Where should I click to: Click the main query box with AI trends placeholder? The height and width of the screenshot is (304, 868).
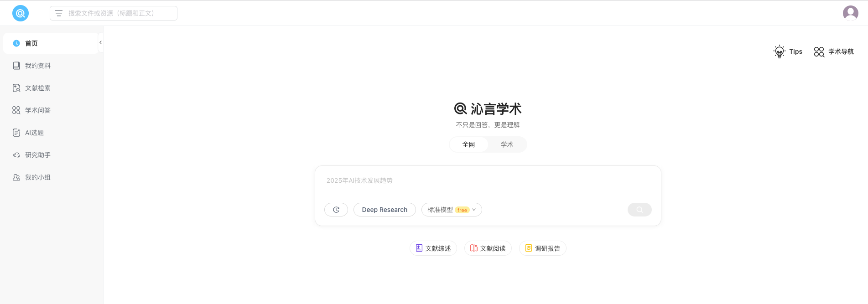[x=488, y=181]
